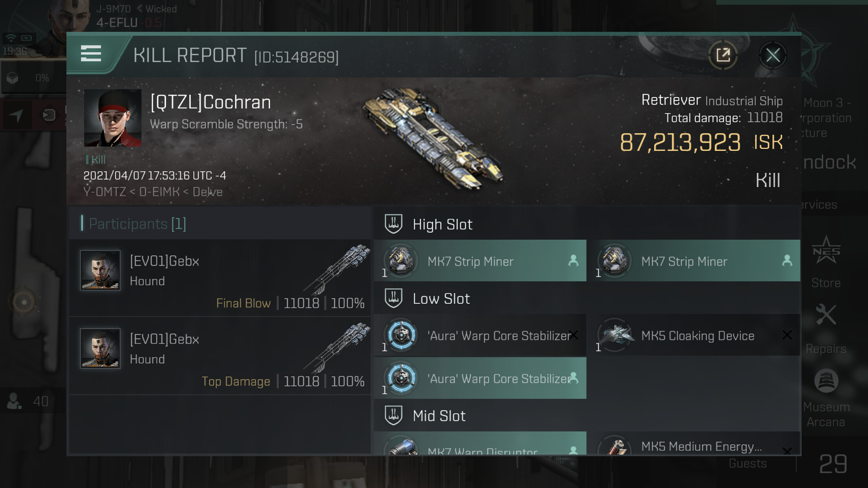Viewport: 868px width, 488px height.
Task: Select the Participants [1] tab
Action: tap(137, 224)
